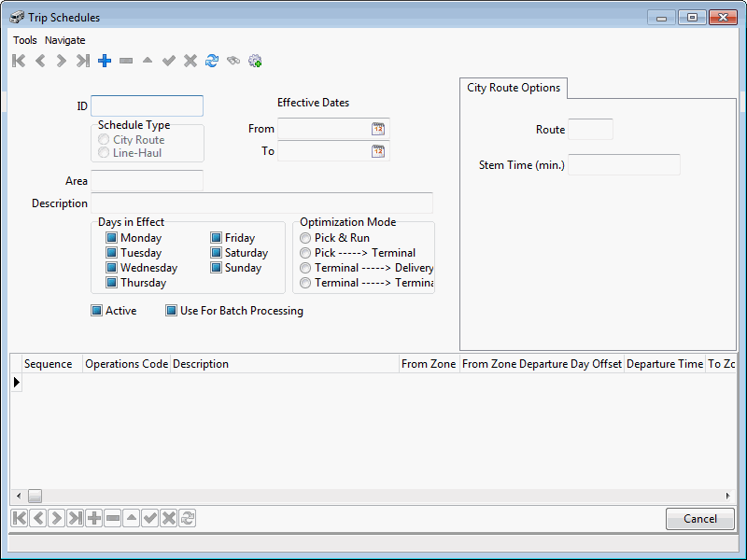Click the blue refresh icon in top toolbar

tap(212, 61)
